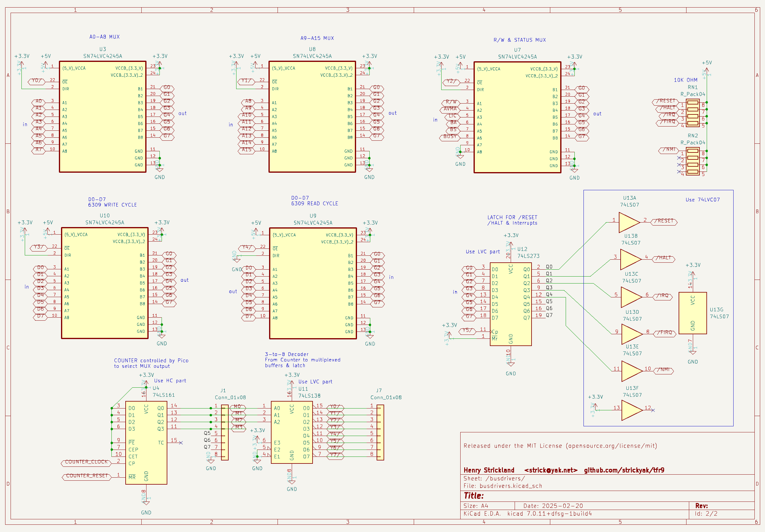Select the "A9-A15 MUX" heading text
The image size is (765, 532).
click(x=317, y=38)
